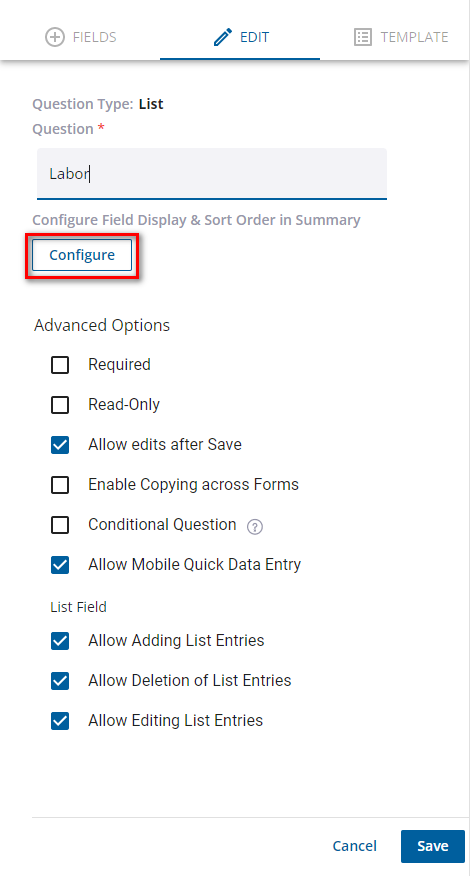Image resolution: width=470 pixels, height=876 pixels.
Task: Uncheck Allow edits after Save
Action: [x=60, y=445]
